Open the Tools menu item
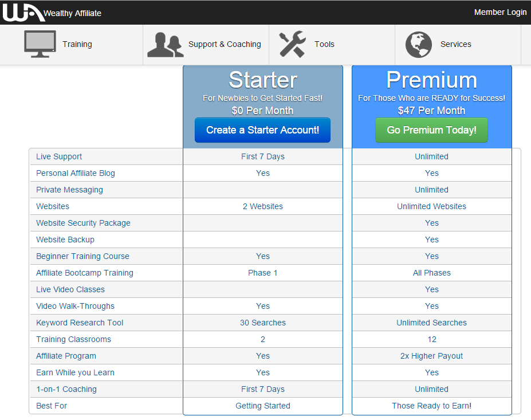Screen dimensions: 531x420 coord(324,44)
